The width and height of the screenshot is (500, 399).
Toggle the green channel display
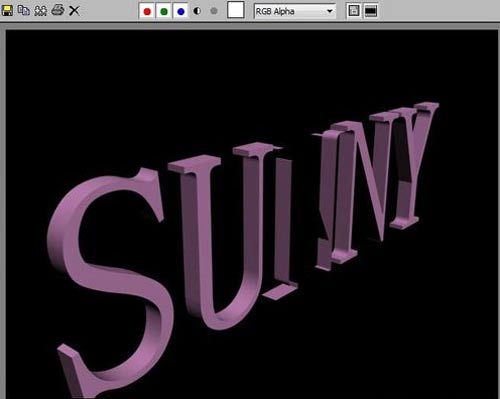164,11
